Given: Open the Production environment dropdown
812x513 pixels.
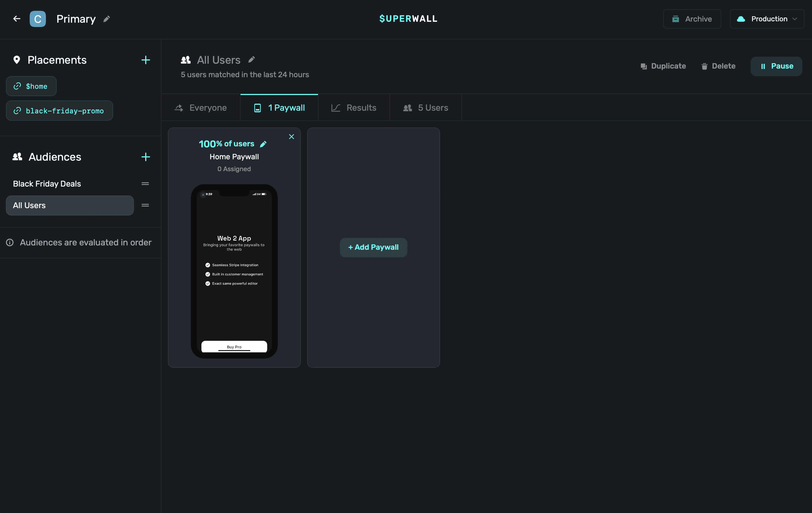Looking at the screenshot, I should (767, 19).
